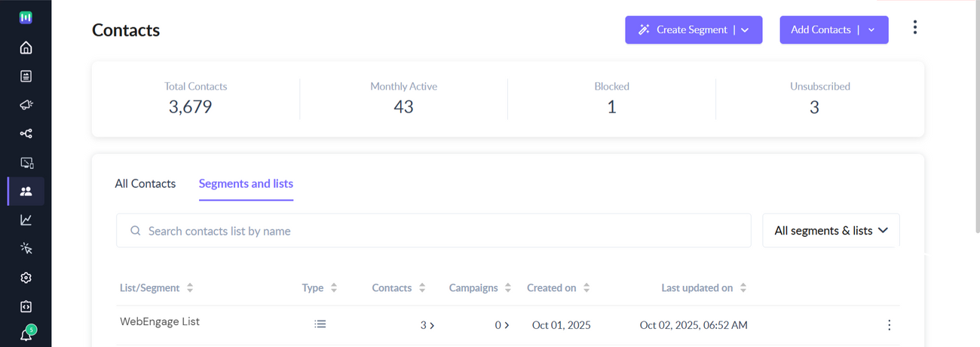This screenshot has width=980, height=347.
Task: Click the Create Segment button
Action: [683, 30]
